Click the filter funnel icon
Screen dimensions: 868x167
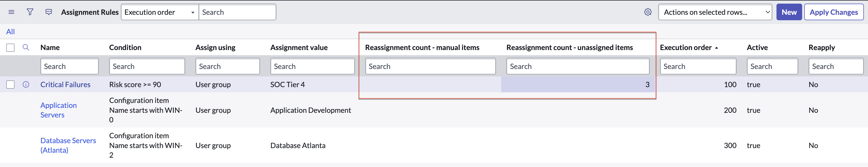tap(30, 12)
